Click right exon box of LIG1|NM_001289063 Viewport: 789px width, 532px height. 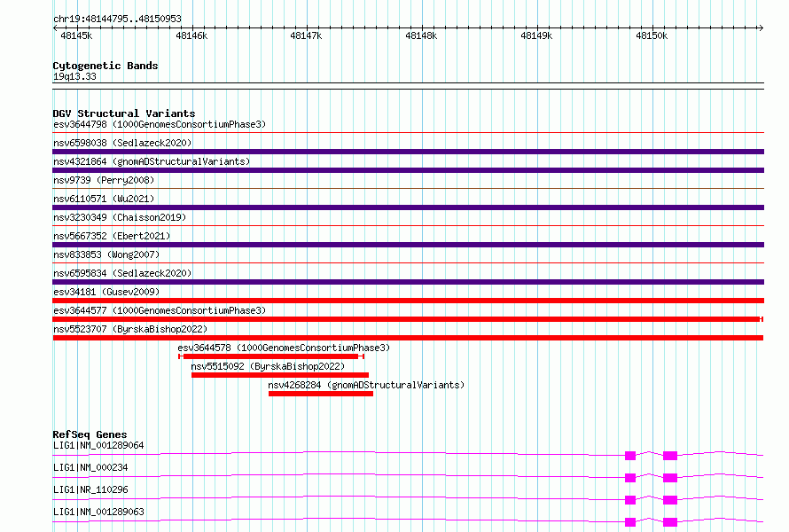click(x=669, y=522)
